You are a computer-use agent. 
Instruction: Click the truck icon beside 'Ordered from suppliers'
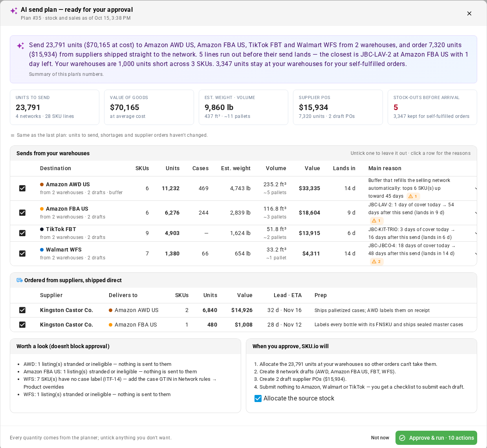click(20, 280)
